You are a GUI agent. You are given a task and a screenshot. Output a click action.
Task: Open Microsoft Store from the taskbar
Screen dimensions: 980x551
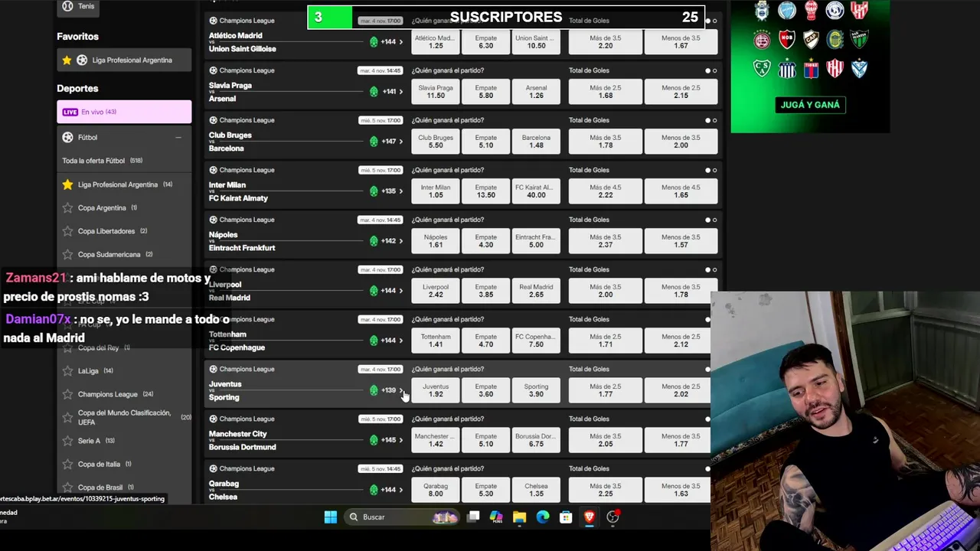(566, 517)
